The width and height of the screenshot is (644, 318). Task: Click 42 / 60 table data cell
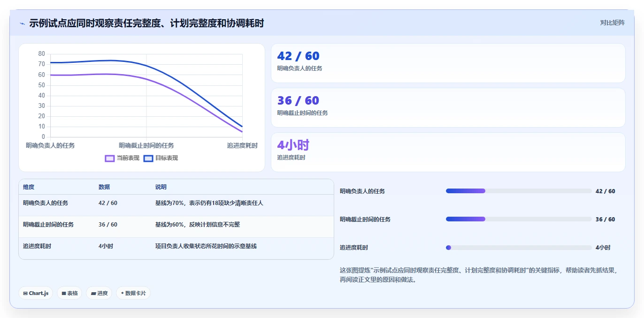click(108, 203)
